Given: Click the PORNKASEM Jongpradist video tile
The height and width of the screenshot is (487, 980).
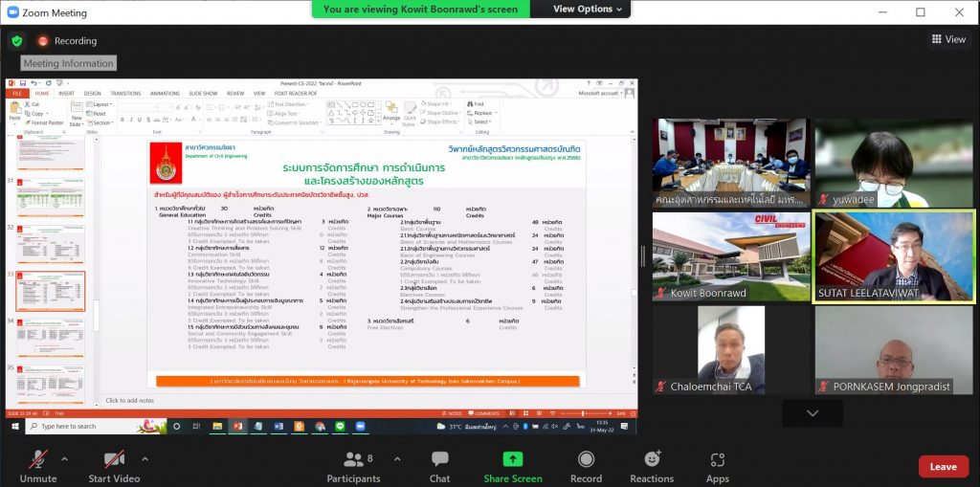Looking at the screenshot, I should 894,349.
